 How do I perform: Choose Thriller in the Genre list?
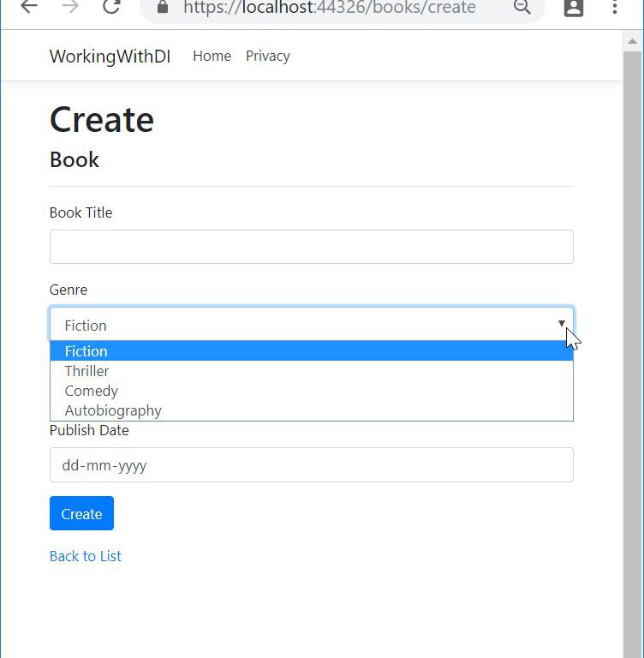tap(87, 371)
